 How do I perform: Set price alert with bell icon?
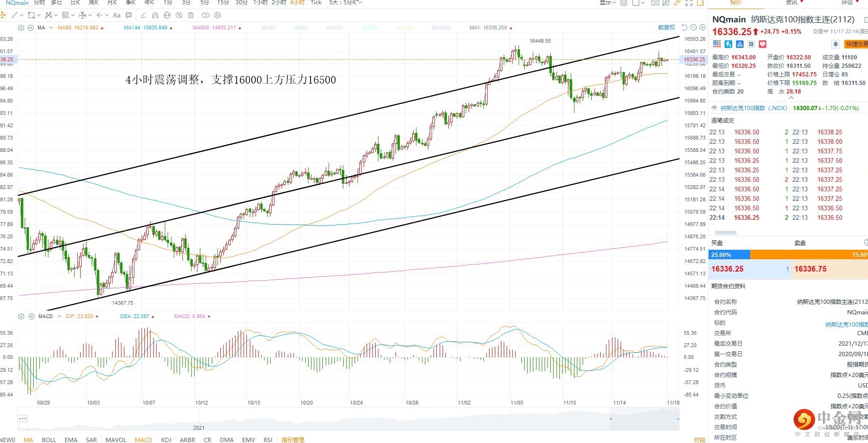point(836,44)
